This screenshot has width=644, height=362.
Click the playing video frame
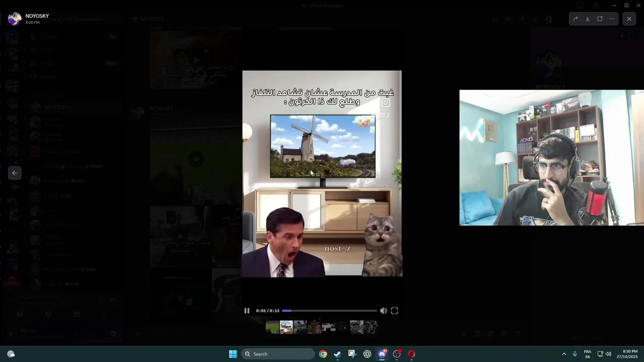322,173
